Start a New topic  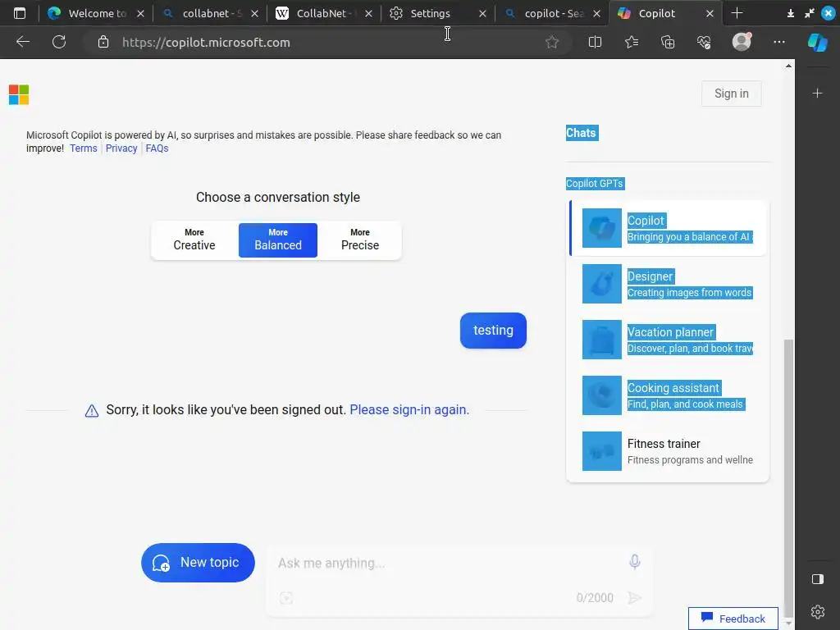click(x=198, y=563)
